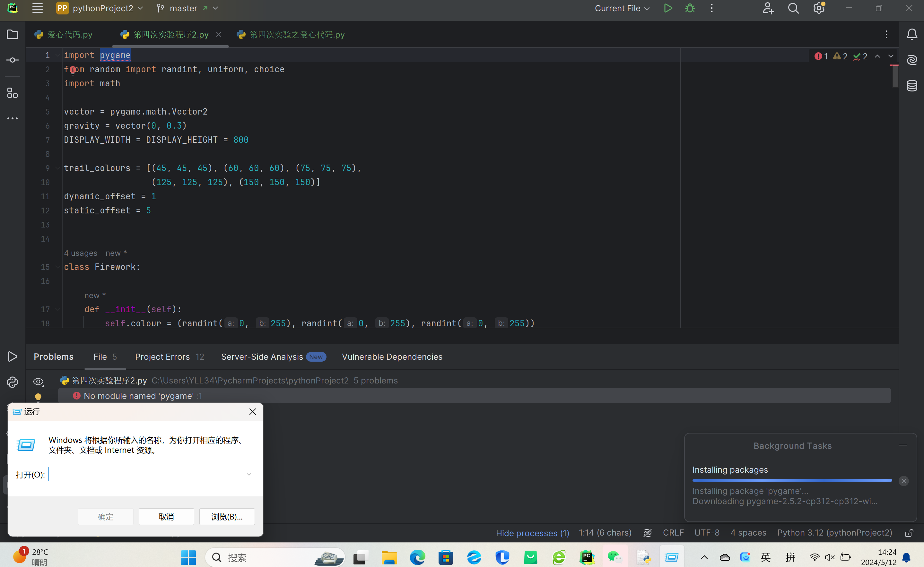Run the current file with green play

pos(668,8)
